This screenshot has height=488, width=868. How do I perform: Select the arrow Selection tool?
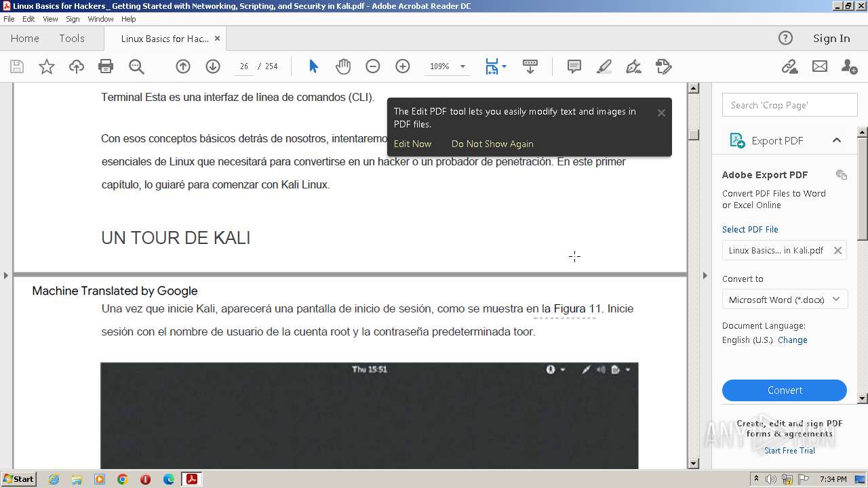pyautogui.click(x=313, y=66)
